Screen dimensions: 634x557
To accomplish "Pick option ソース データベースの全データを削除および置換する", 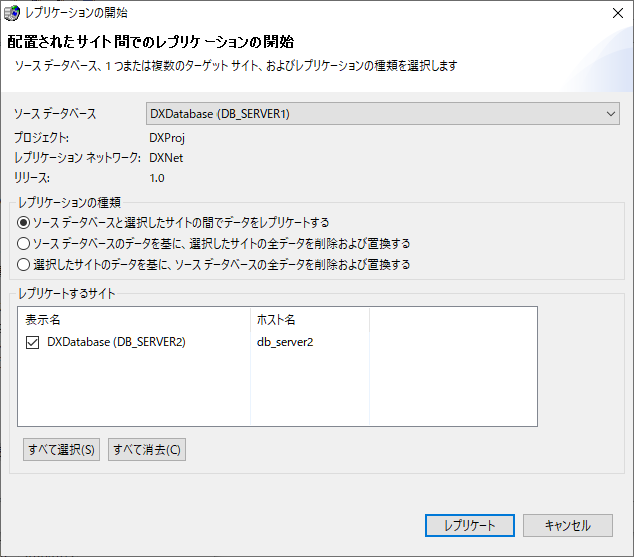I will (24, 265).
